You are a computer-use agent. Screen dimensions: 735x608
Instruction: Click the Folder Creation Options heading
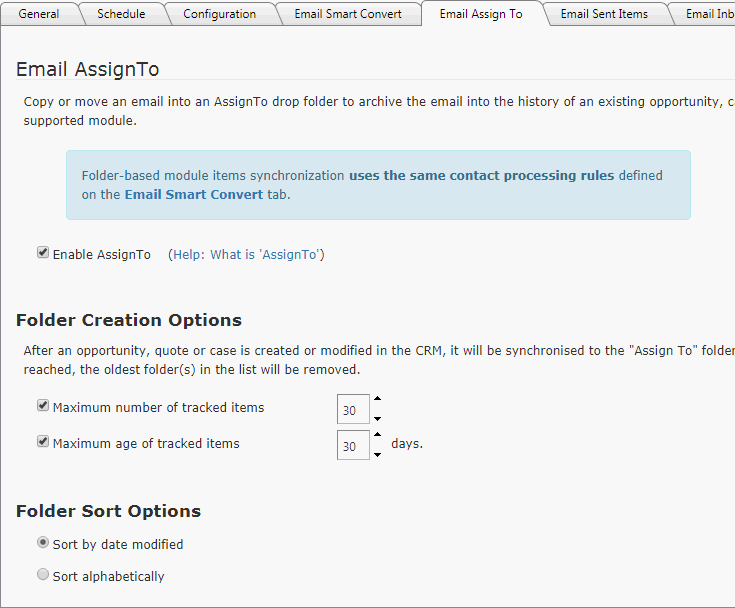click(x=129, y=320)
